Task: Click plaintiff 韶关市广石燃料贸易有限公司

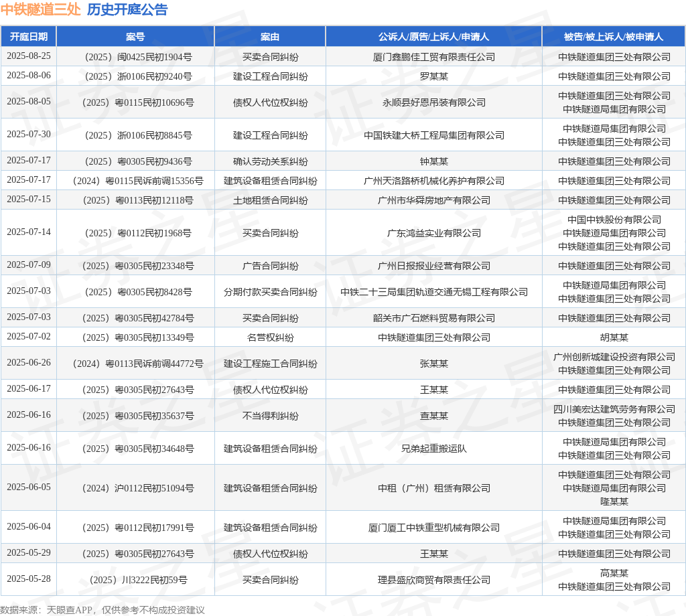Action: pos(434,318)
